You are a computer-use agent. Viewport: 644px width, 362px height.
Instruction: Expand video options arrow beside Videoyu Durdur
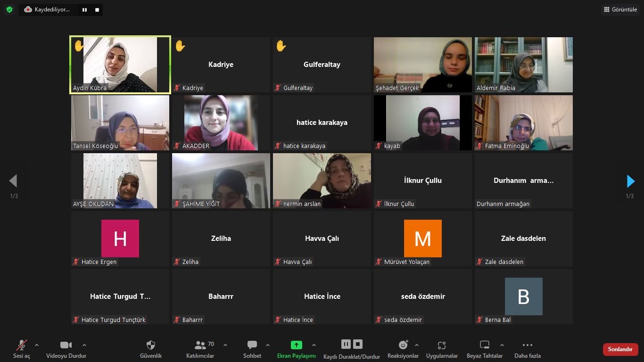coord(84,345)
